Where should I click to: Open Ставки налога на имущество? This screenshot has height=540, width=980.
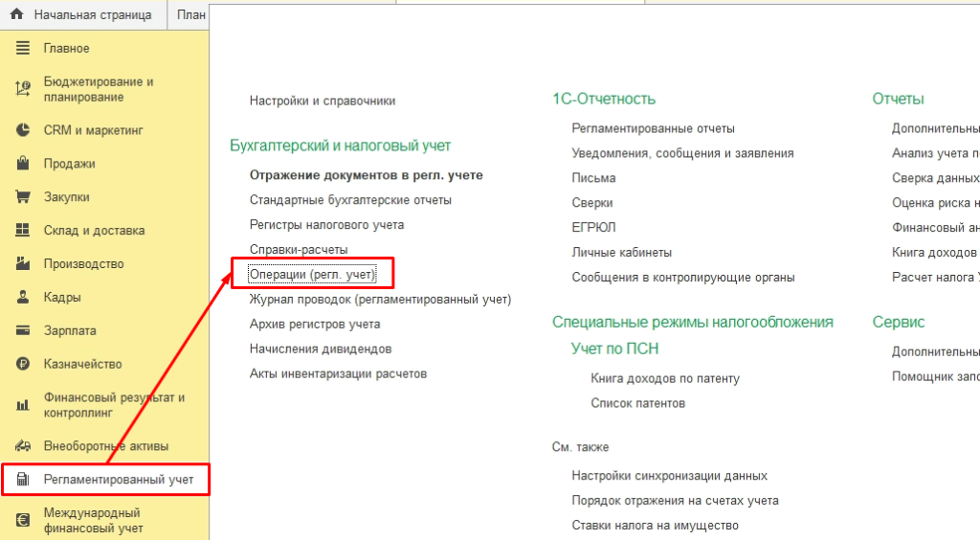tap(655, 526)
